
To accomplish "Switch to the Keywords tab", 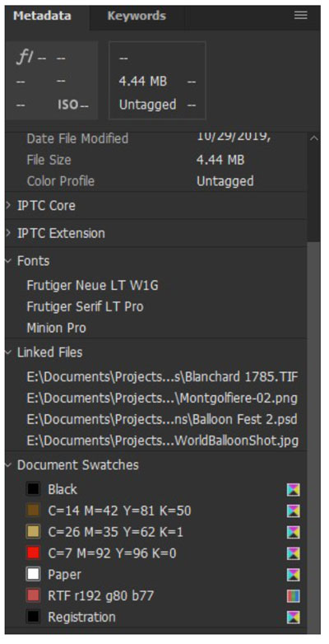I will [137, 16].
